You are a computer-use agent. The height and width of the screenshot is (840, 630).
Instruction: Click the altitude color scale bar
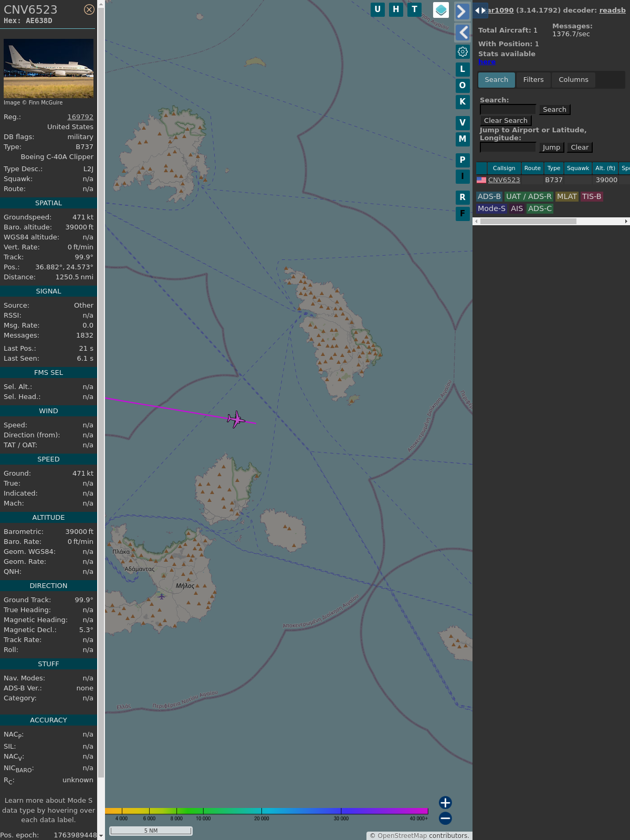[267, 811]
